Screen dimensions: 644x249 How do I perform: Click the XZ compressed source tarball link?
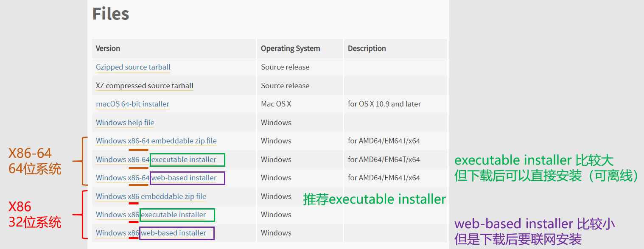145,86
